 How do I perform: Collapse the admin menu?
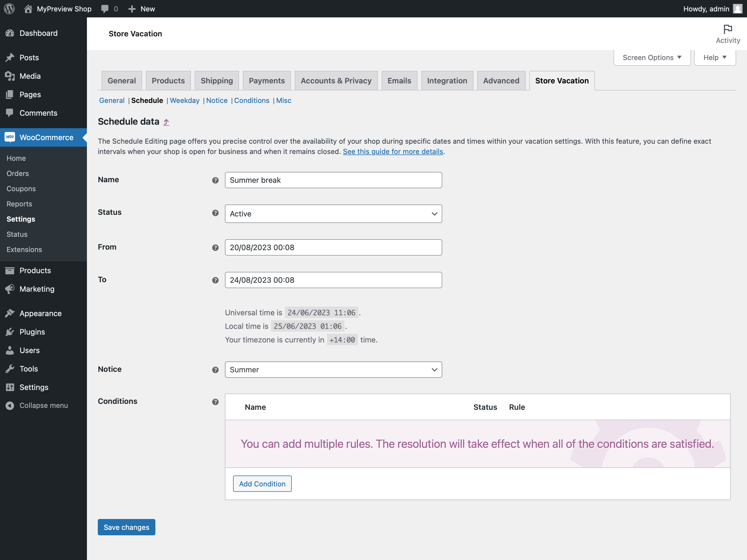tap(37, 405)
